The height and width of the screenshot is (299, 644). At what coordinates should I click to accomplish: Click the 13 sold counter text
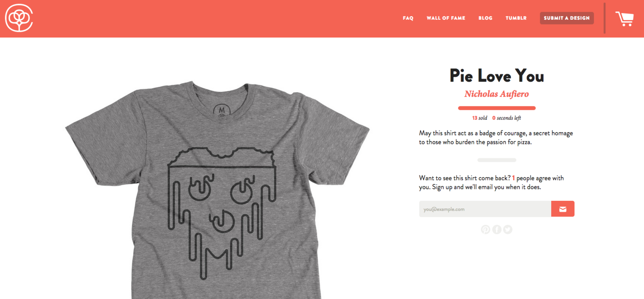coord(480,118)
